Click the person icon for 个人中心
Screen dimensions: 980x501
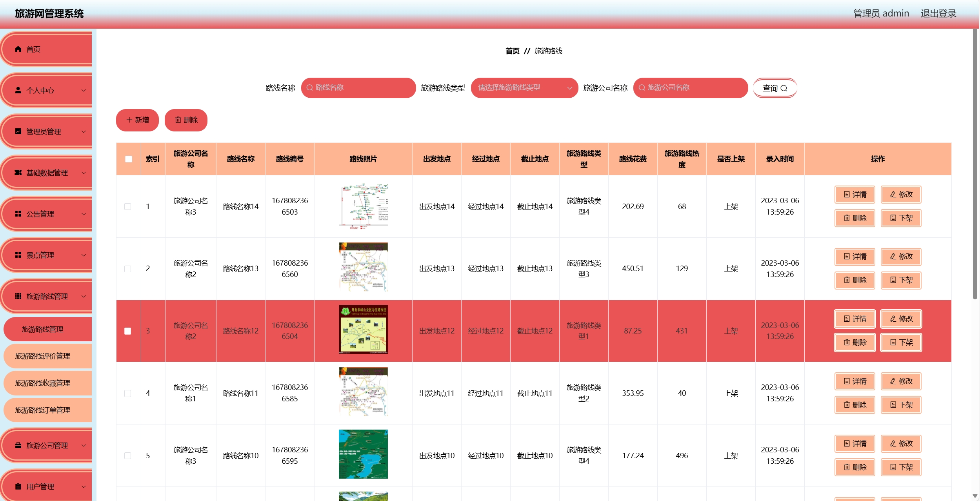point(18,90)
